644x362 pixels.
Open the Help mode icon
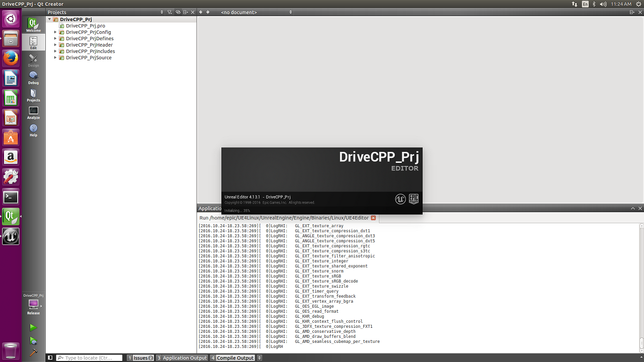coord(33,130)
